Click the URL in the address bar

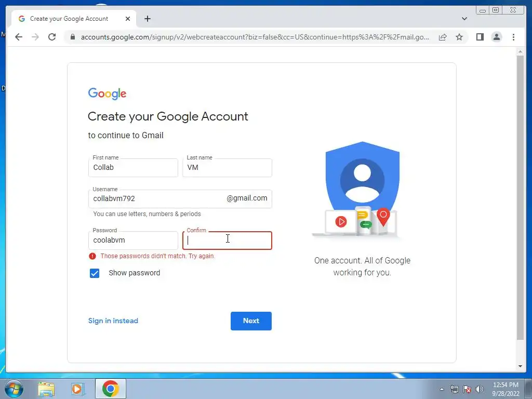point(255,37)
